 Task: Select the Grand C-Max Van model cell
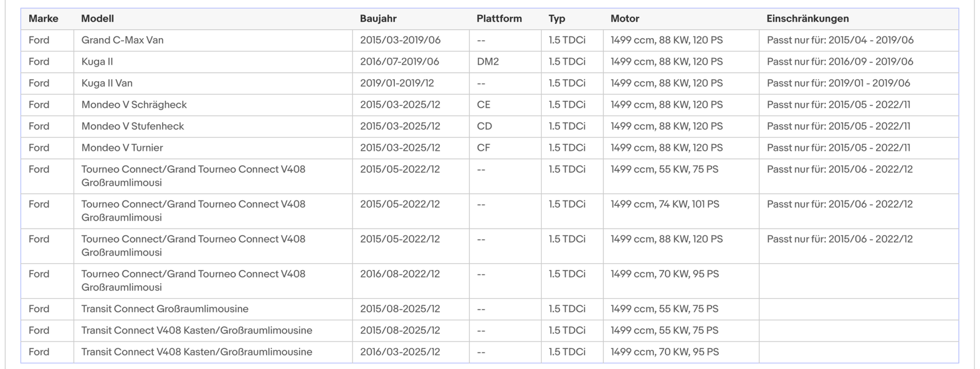(x=213, y=40)
